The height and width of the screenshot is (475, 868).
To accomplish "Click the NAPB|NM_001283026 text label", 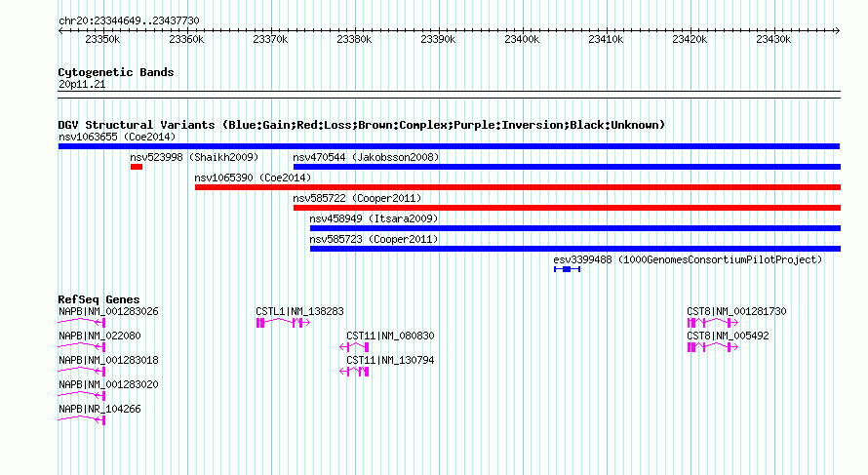I will pos(108,312).
